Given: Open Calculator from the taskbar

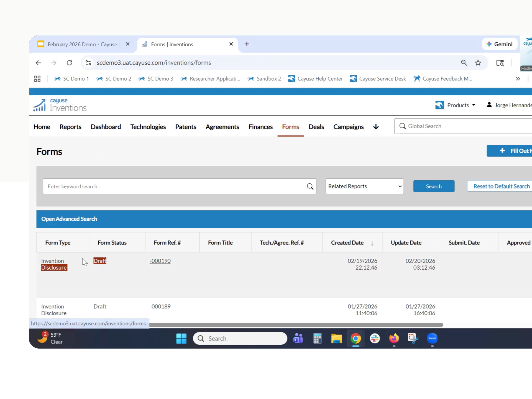Looking at the screenshot, I should (x=317, y=339).
